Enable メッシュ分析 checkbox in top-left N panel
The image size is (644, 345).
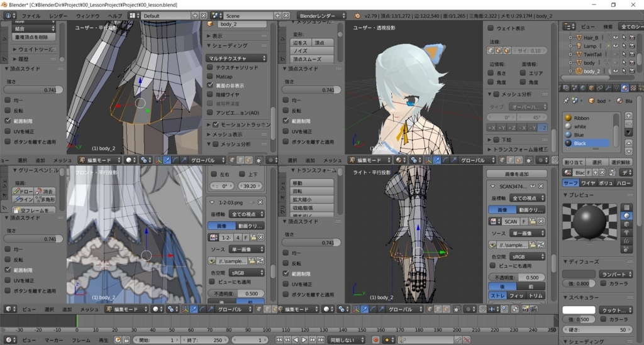click(215, 144)
